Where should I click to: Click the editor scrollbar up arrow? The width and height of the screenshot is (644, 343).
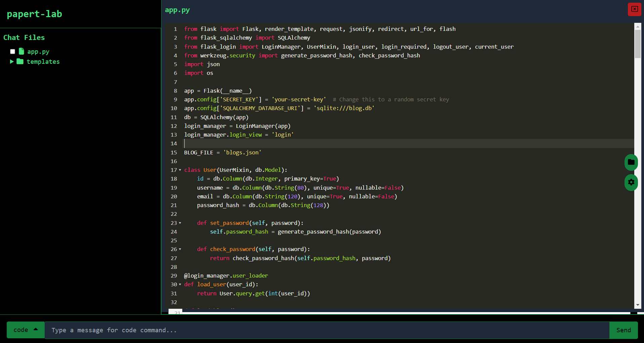click(638, 26)
